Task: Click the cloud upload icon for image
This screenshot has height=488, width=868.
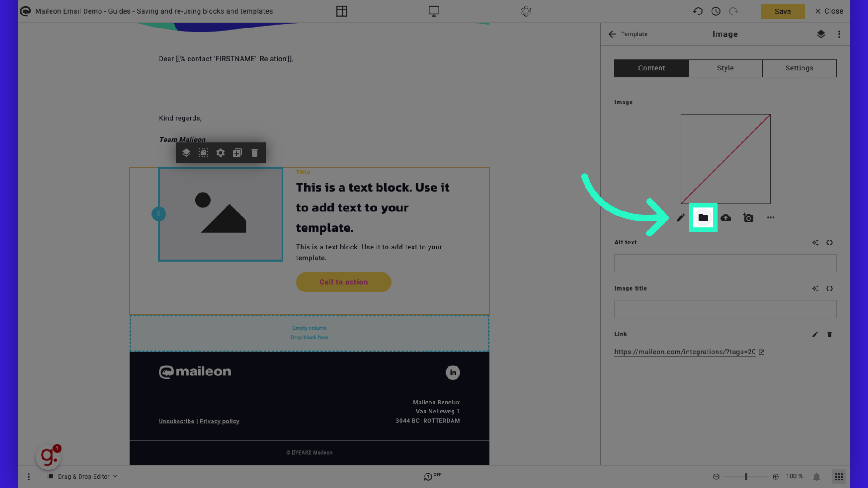Action: tap(726, 217)
